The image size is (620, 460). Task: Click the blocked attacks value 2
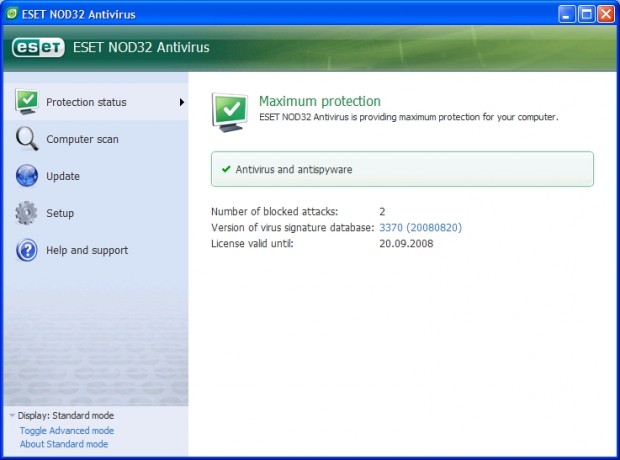click(x=382, y=212)
